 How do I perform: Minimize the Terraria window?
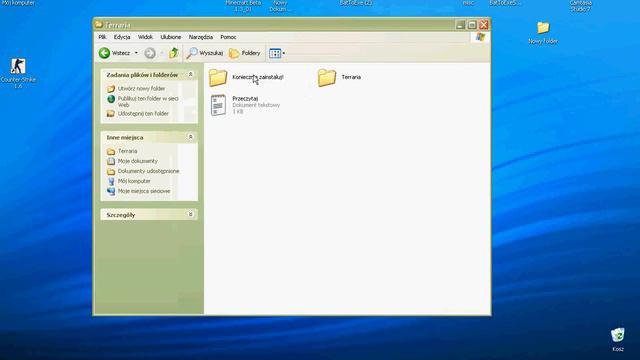click(x=460, y=25)
